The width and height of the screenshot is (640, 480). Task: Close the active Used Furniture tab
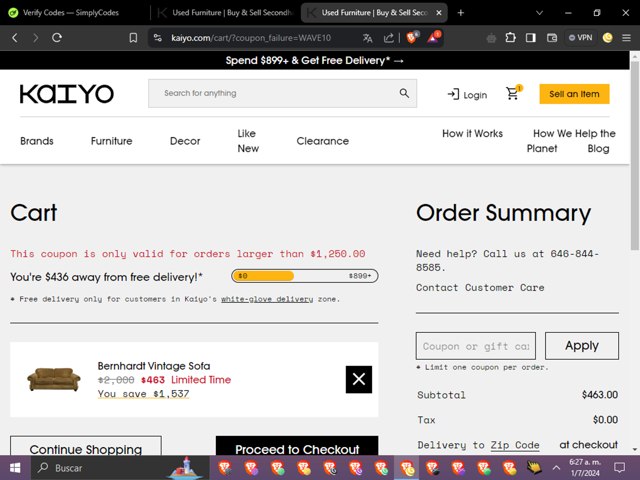[439, 13]
